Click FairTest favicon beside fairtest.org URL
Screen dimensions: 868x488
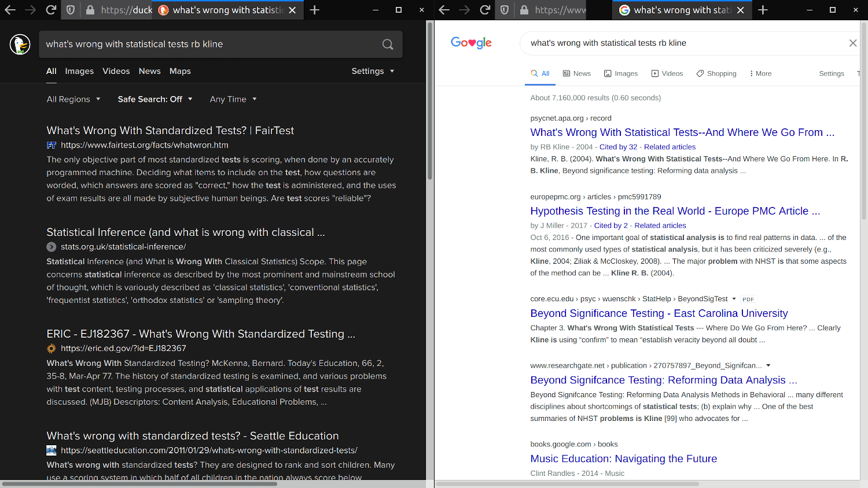pos(51,145)
